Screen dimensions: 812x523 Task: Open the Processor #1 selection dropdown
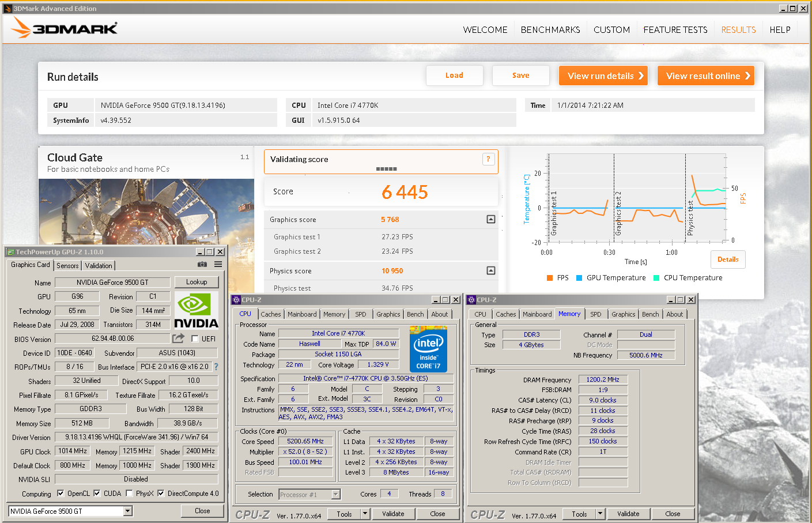(336, 494)
